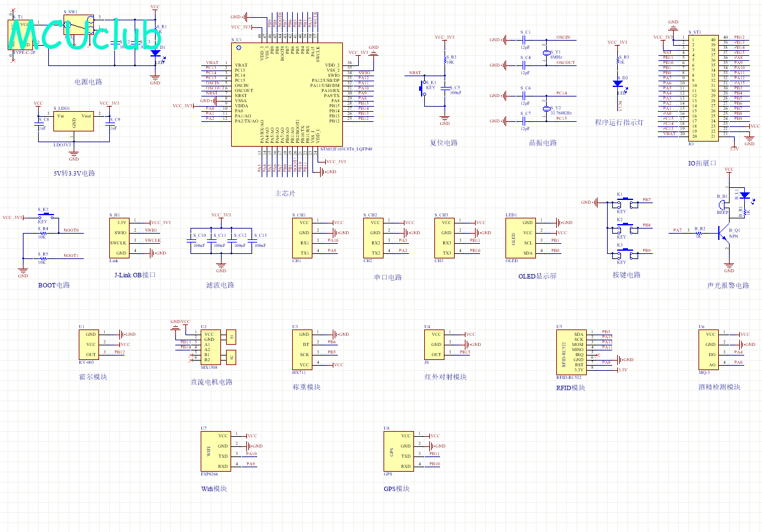Click the '主芯片' section label
Viewport: 762px width, 532px height.
(x=285, y=194)
